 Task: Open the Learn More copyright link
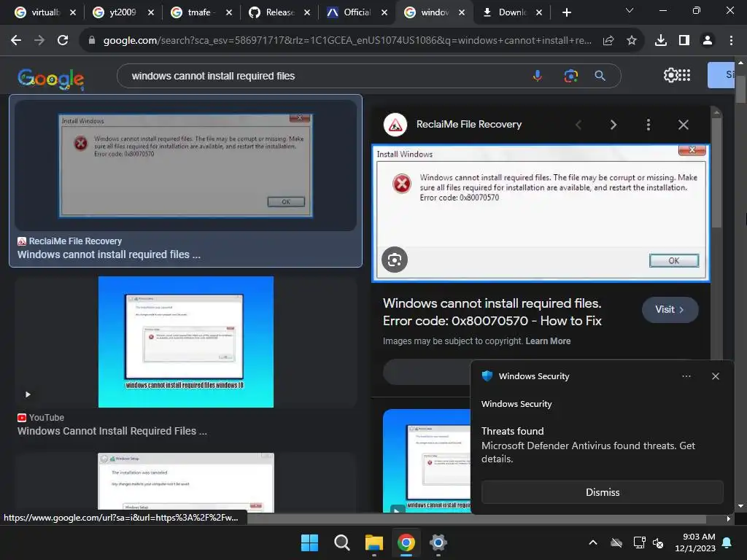[x=548, y=341]
